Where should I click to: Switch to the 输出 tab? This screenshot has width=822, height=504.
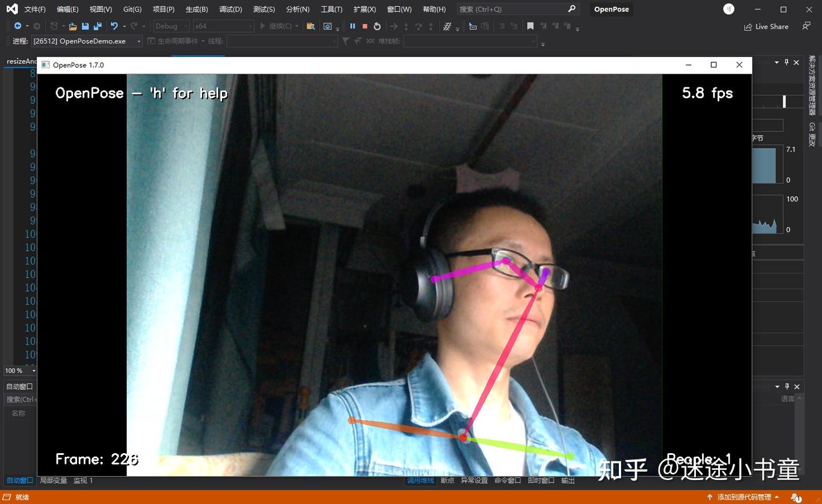567,480
